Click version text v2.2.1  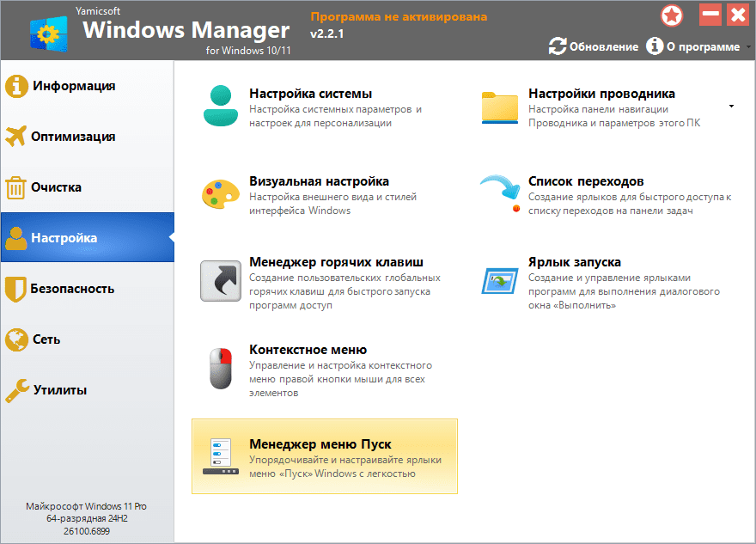point(327,34)
